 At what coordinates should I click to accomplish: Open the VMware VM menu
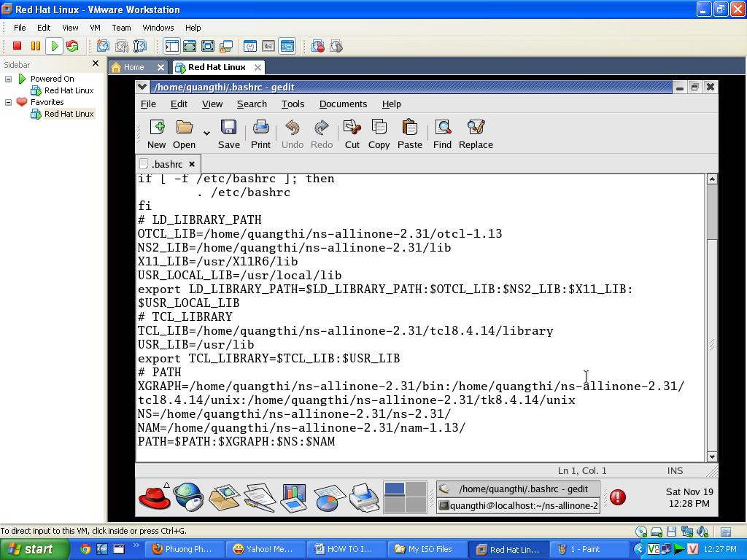(95, 28)
